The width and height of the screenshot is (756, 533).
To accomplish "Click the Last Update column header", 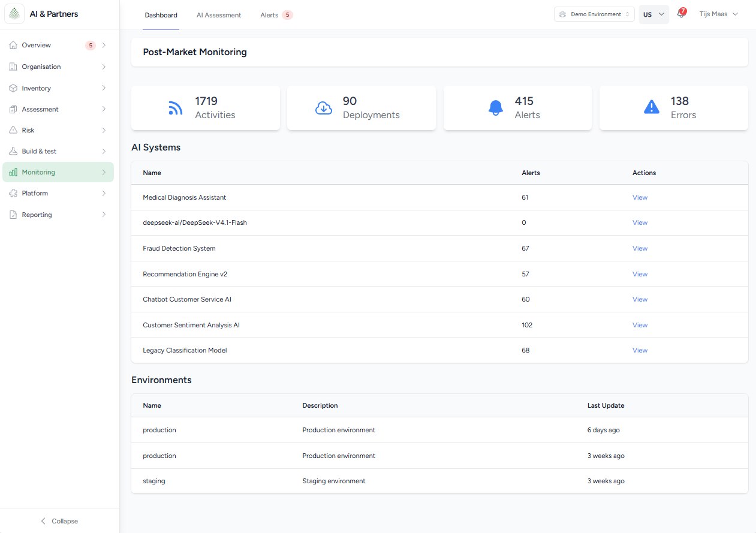I will (x=606, y=405).
